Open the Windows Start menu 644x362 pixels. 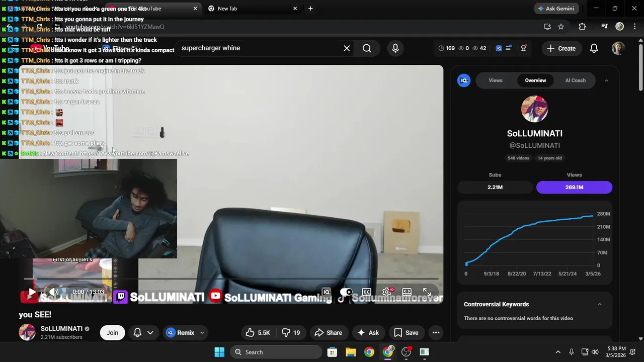[x=219, y=352]
